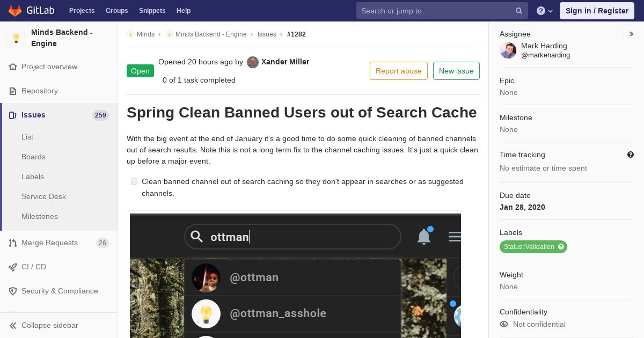644x338 pixels.
Task: Click the Merge Requests count badge 26
Action: (102, 243)
